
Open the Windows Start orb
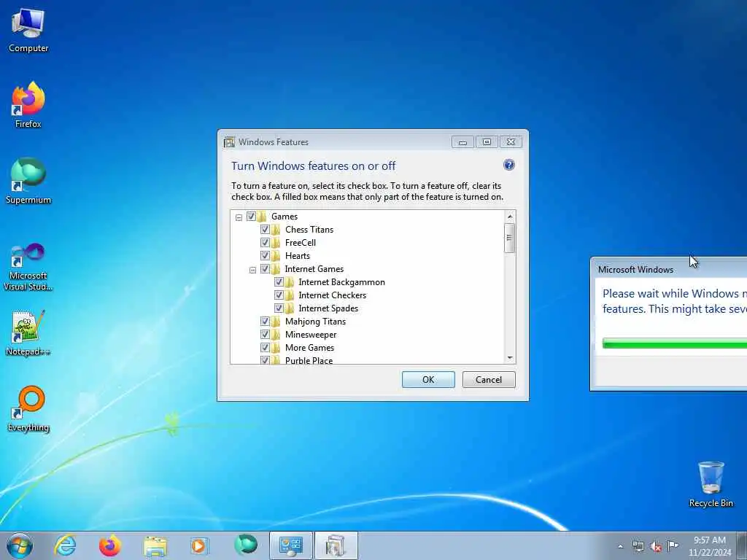tap(20, 545)
